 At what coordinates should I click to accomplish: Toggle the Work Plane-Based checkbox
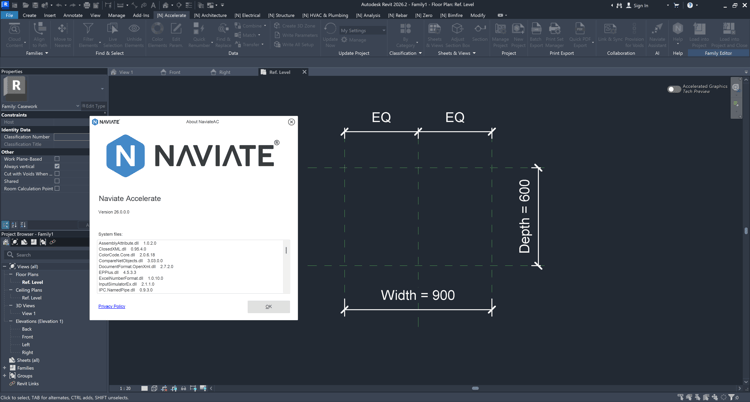point(57,159)
